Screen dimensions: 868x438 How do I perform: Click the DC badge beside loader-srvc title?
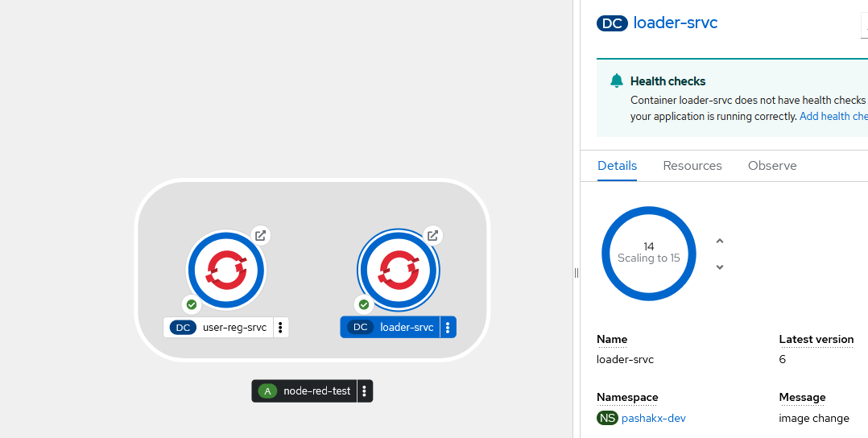point(612,23)
